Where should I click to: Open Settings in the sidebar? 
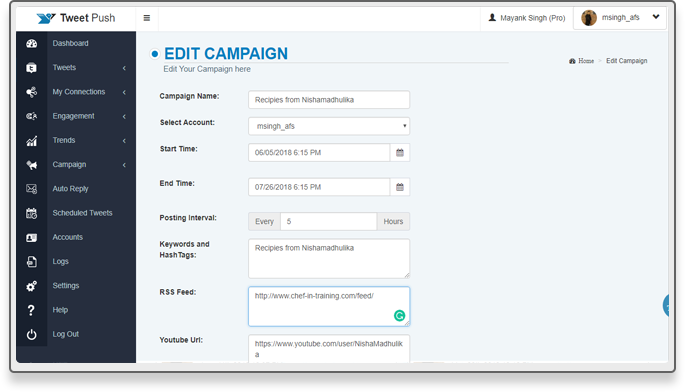coord(66,285)
